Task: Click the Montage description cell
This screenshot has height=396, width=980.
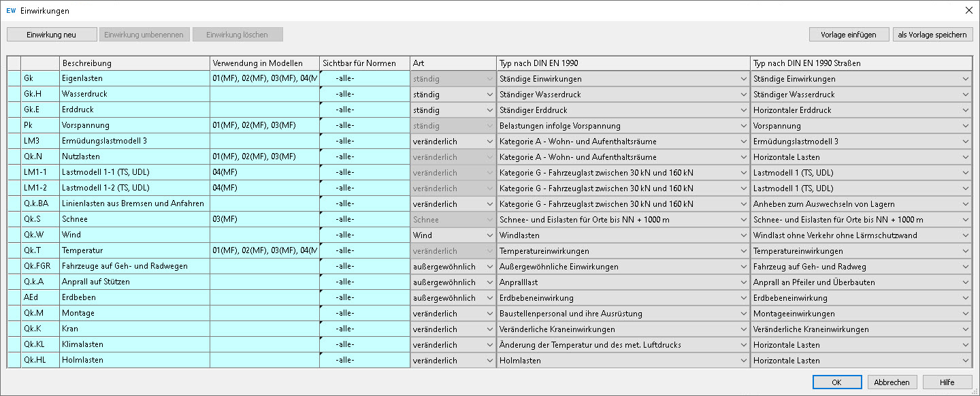Action: tap(135, 314)
